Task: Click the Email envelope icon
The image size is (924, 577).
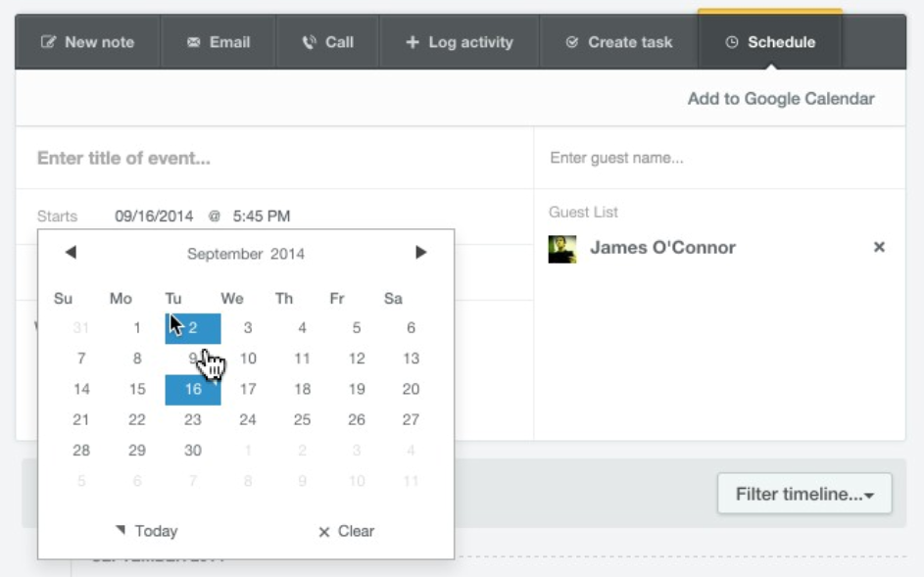Action: pos(193,42)
